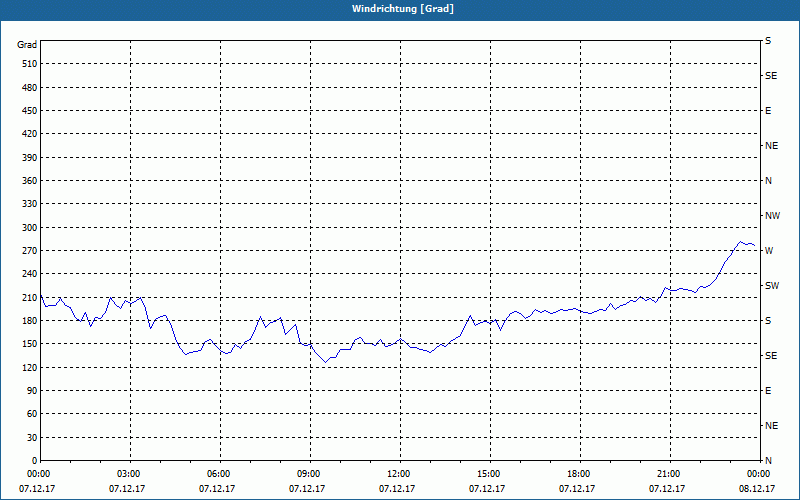Click the 90 y-axis tick label
This screenshot has width=800, height=500.
pos(32,391)
